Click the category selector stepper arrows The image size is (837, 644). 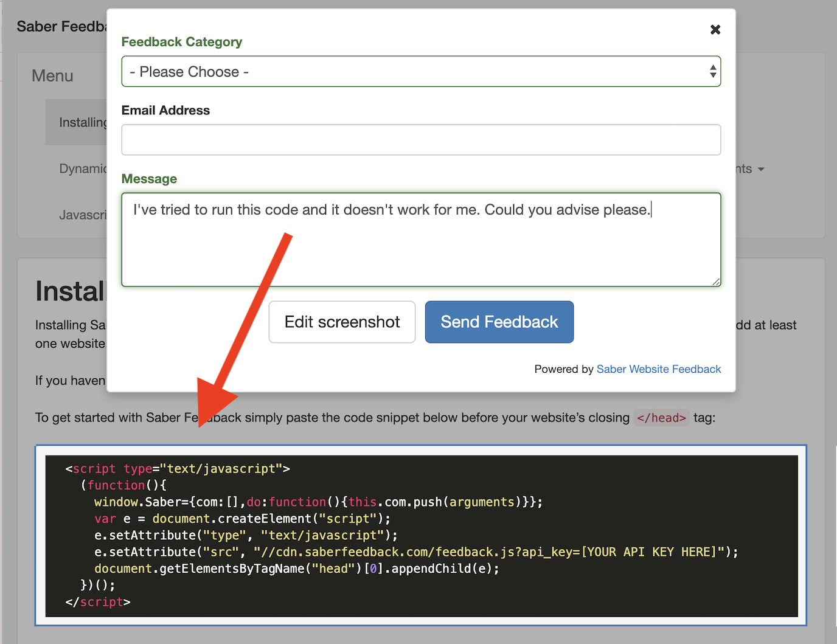click(x=712, y=71)
